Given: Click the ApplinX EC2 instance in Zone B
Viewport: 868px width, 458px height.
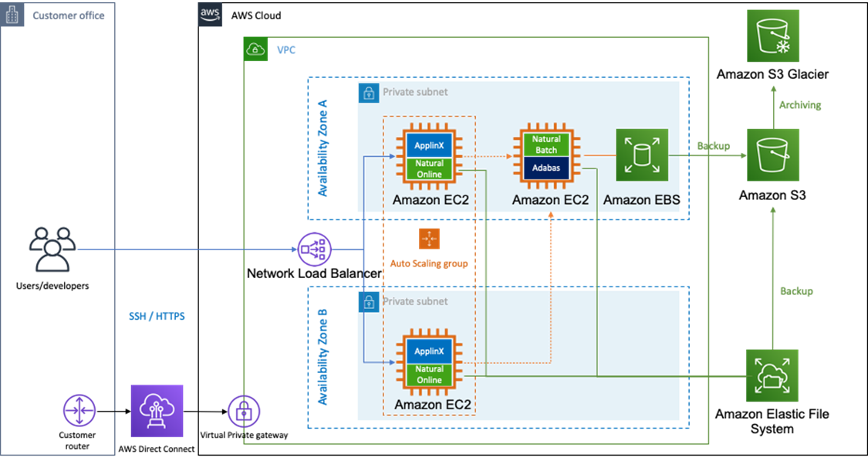Looking at the screenshot, I should tap(429, 362).
